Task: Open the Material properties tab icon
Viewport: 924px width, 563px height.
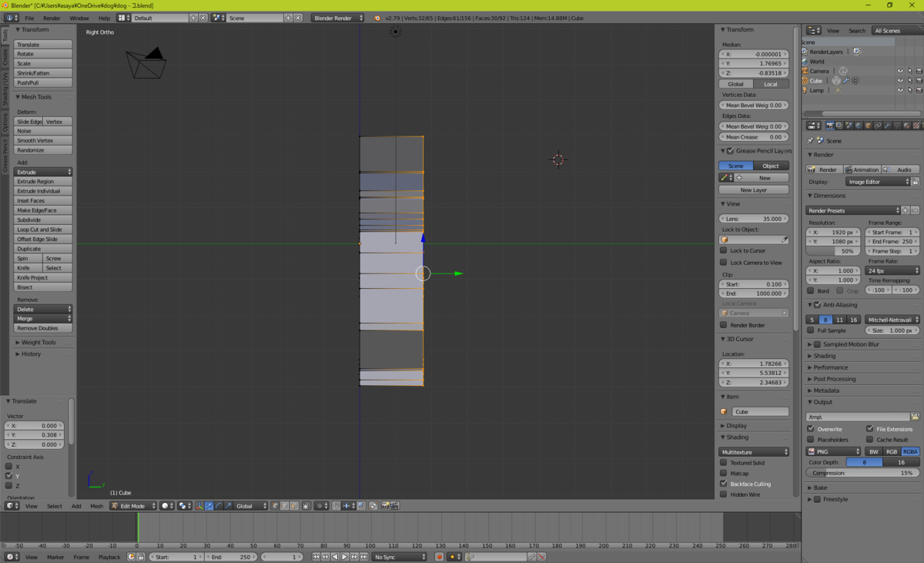Action: coord(906,126)
